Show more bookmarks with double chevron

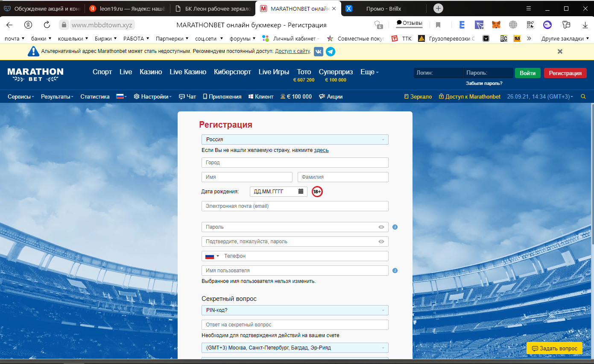[x=529, y=38]
